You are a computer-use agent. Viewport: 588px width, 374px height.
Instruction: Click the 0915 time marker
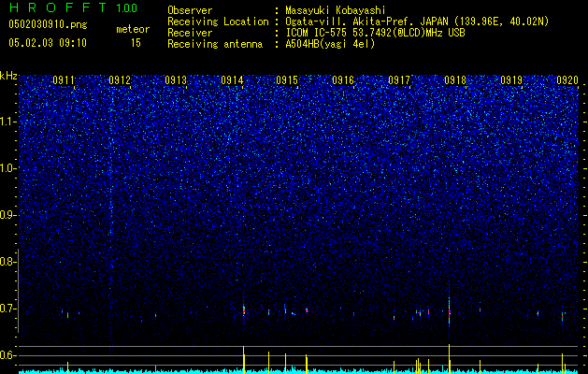pos(287,80)
